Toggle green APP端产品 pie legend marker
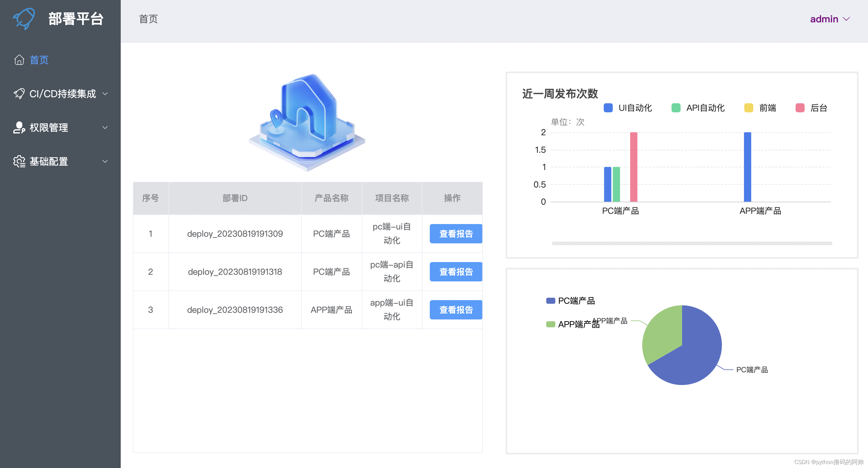The width and height of the screenshot is (868, 468). [x=550, y=324]
